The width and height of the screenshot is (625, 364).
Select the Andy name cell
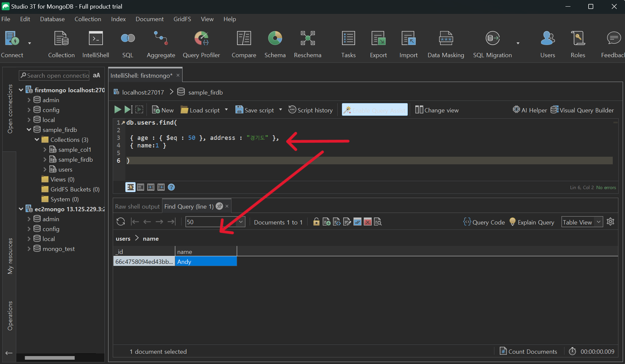coord(206,262)
